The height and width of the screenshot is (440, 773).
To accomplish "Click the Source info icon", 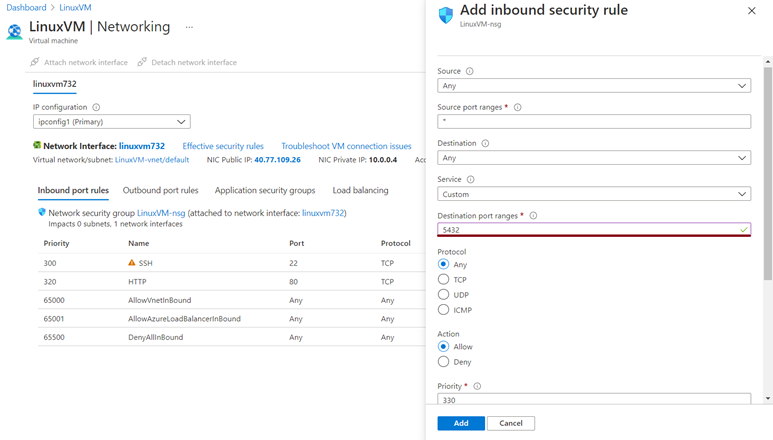I will click(x=470, y=71).
